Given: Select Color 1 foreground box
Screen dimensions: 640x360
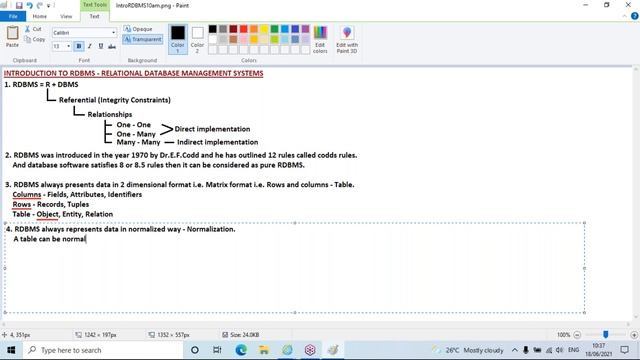Looking at the screenshot, I should 178,40.
